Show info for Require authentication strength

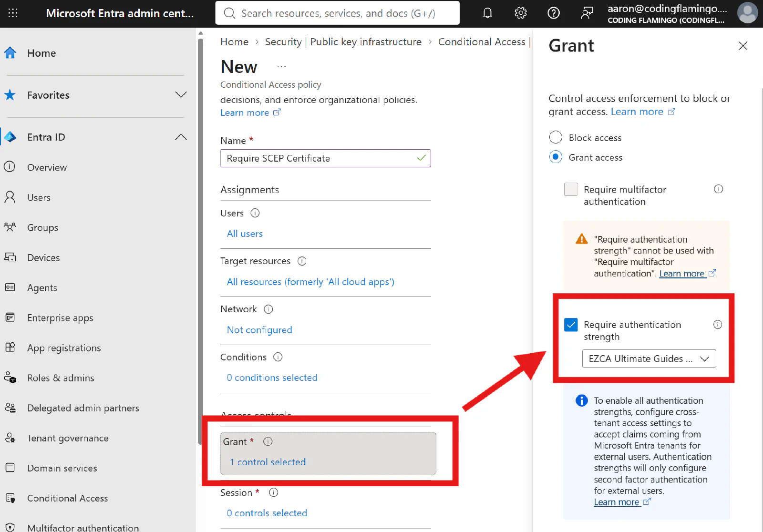coord(718,325)
